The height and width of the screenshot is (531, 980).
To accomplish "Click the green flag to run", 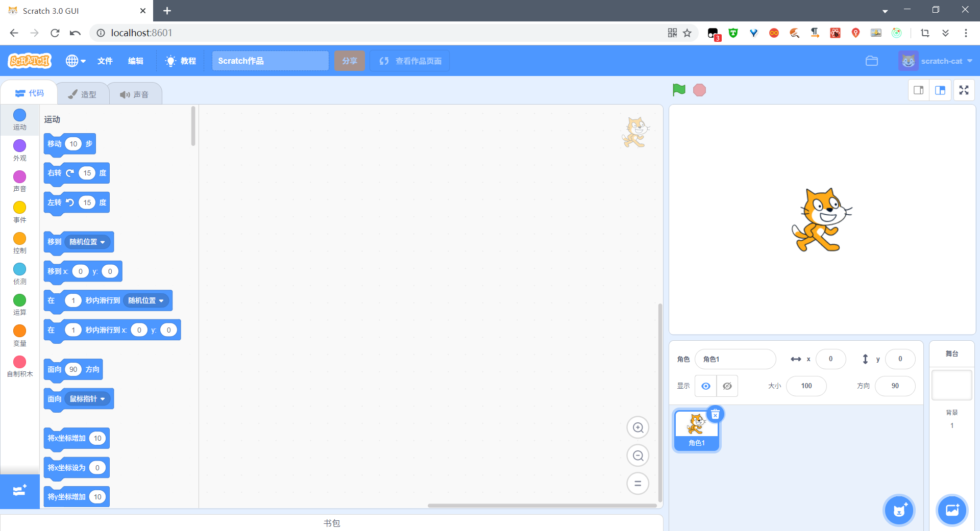I will (679, 90).
